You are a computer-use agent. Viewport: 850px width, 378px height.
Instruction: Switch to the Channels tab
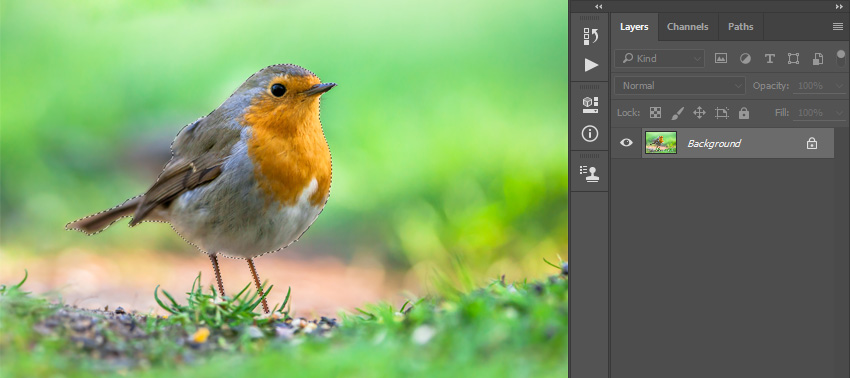pyautogui.click(x=687, y=27)
